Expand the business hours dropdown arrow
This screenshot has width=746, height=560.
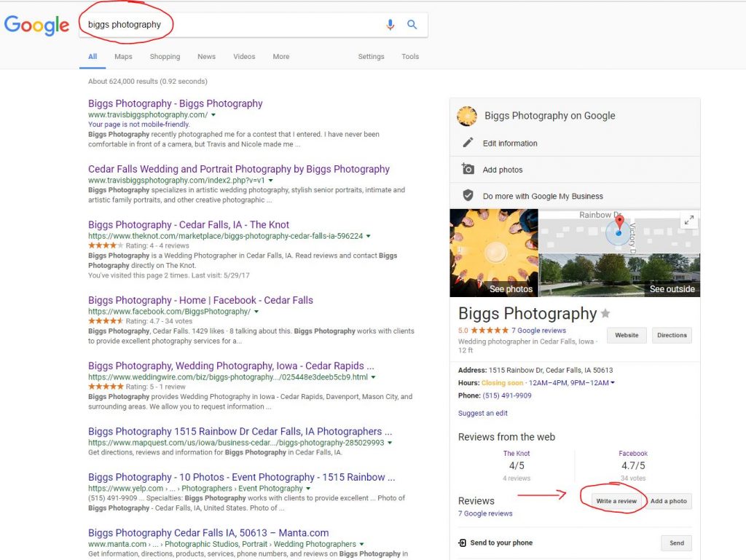(x=613, y=383)
